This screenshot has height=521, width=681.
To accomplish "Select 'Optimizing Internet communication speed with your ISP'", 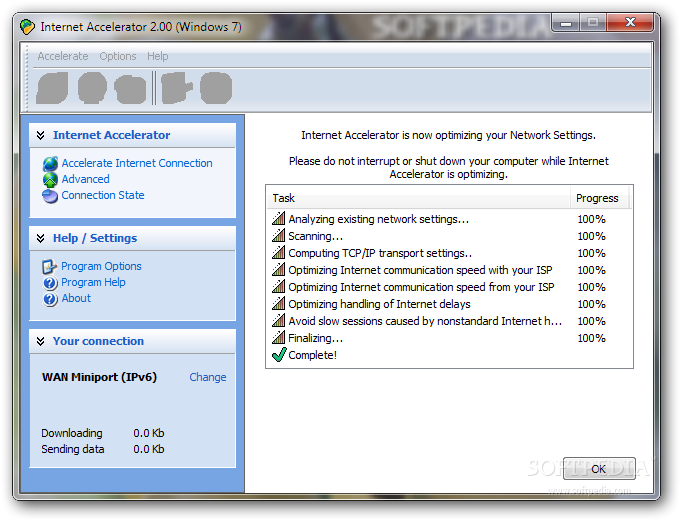I will tap(449, 270).
